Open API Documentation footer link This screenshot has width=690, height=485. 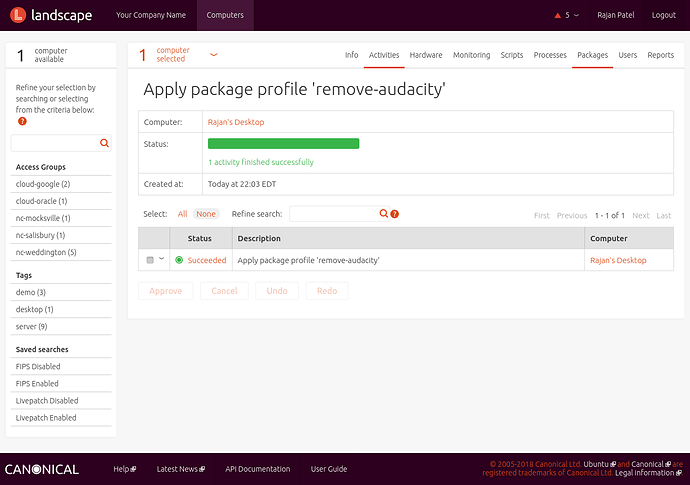257,469
